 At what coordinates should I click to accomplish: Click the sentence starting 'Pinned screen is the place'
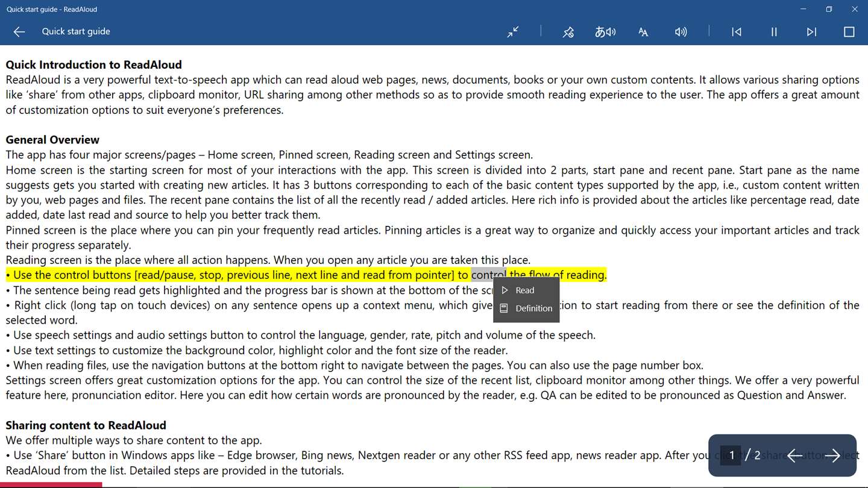[x=433, y=237]
